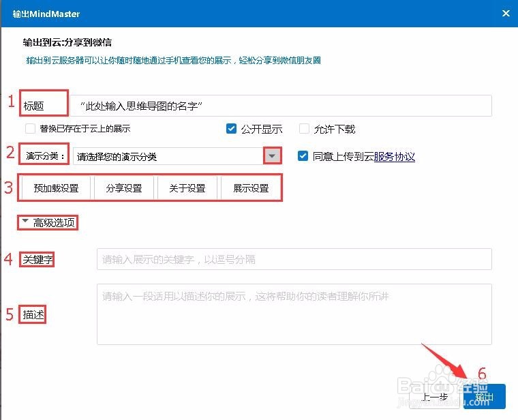Screen dimensions: 518x420
Task: Click the 上一步 back button
Action: click(434, 397)
